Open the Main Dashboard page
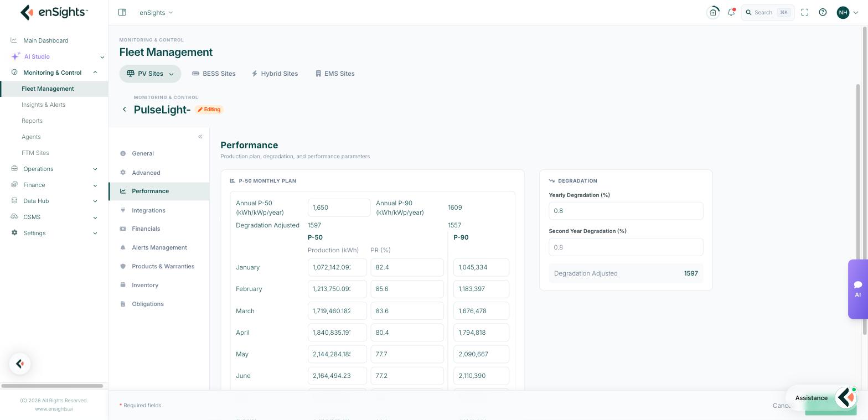This screenshot has height=420, width=868. [x=46, y=40]
